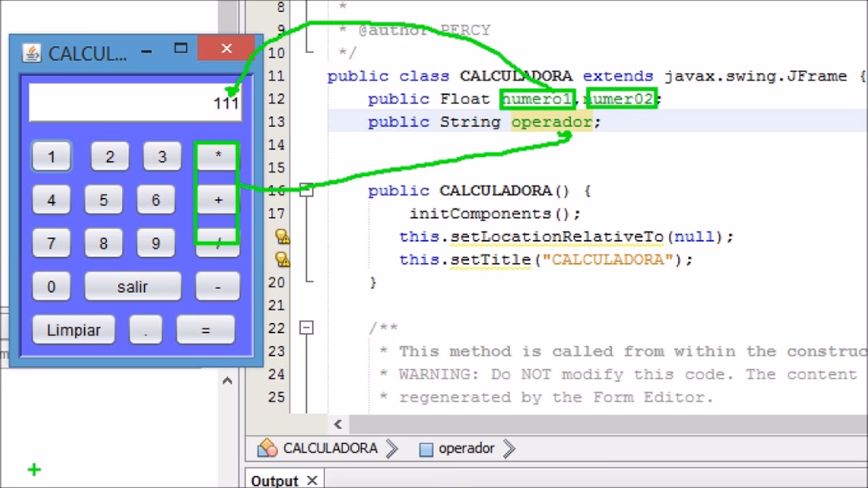Screen dimensions: 868x488
Task: Click the lightbulb hint icon on line 19
Action: click(x=283, y=260)
